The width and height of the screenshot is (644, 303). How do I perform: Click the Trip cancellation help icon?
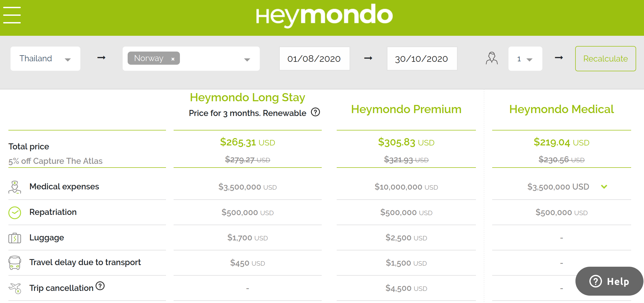[x=100, y=286]
